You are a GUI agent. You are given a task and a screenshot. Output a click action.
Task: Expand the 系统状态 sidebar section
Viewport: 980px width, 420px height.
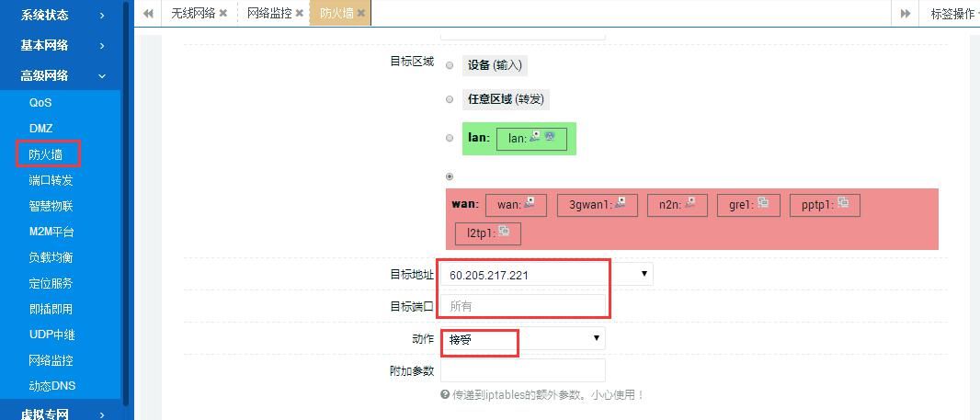tap(61, 15)
